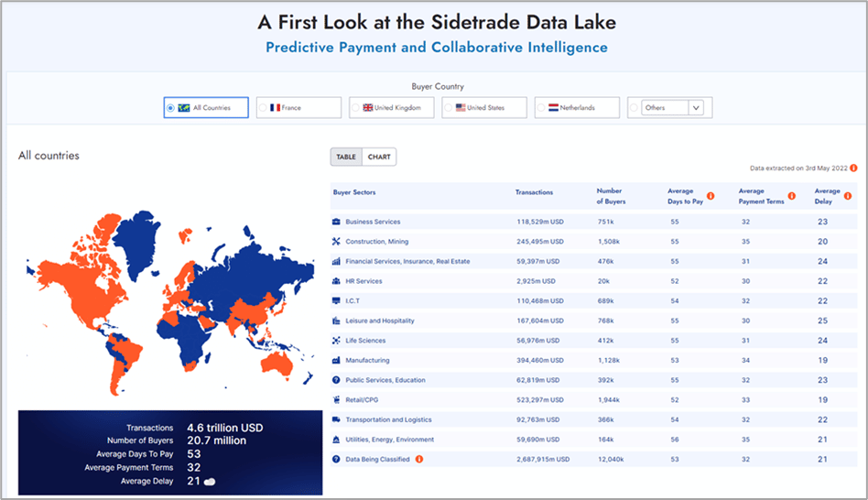Screen dimensions: 868x500
Task: Click the Data Being Classified question icon
Action: tap(336, 459)
